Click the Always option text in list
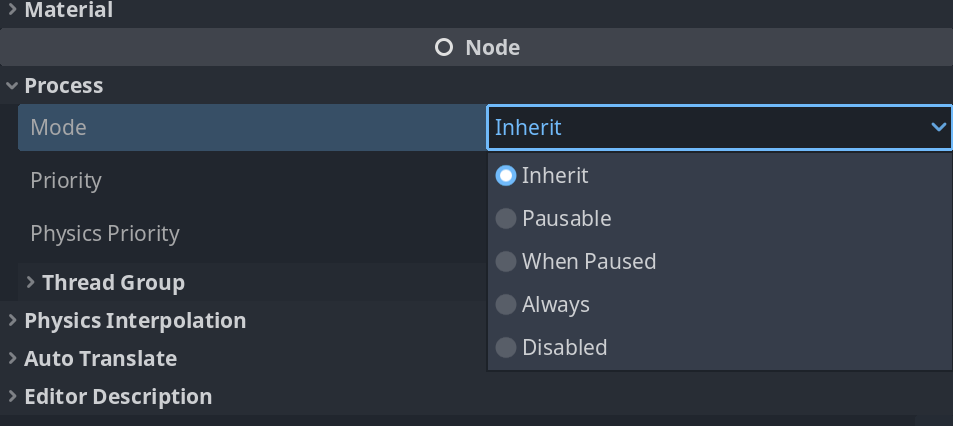This screenshot has width=953, height=426. (x=556, y=304)
